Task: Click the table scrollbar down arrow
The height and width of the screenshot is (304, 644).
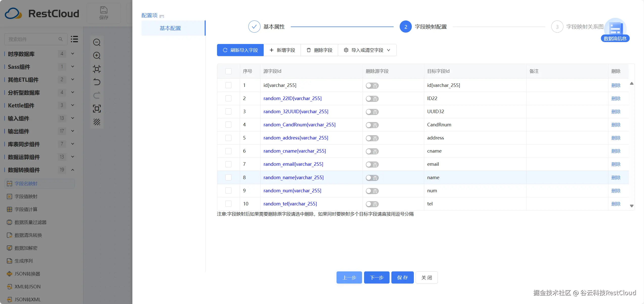Action: pos(632,206)
